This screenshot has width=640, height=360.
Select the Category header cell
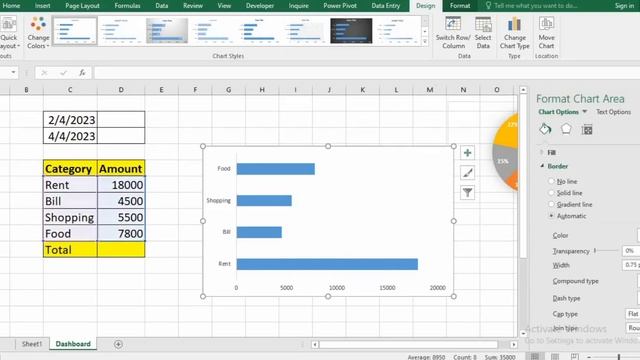(x=70, y=169)
